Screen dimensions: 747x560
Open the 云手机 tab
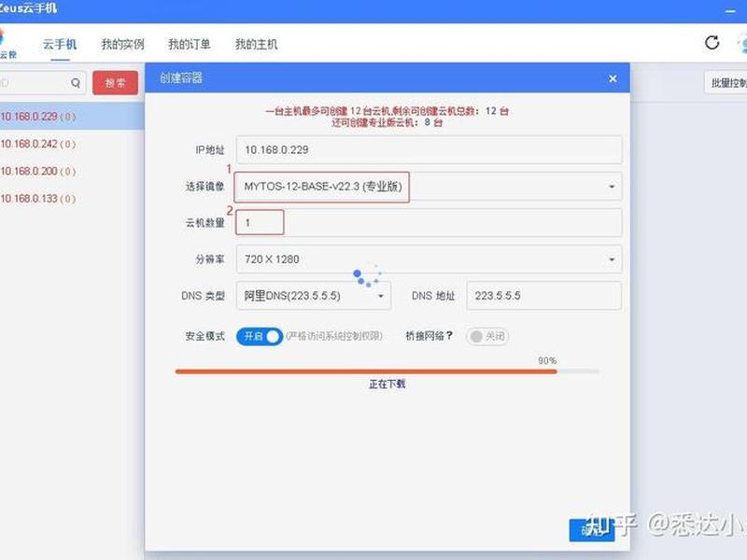coord(60,44)
